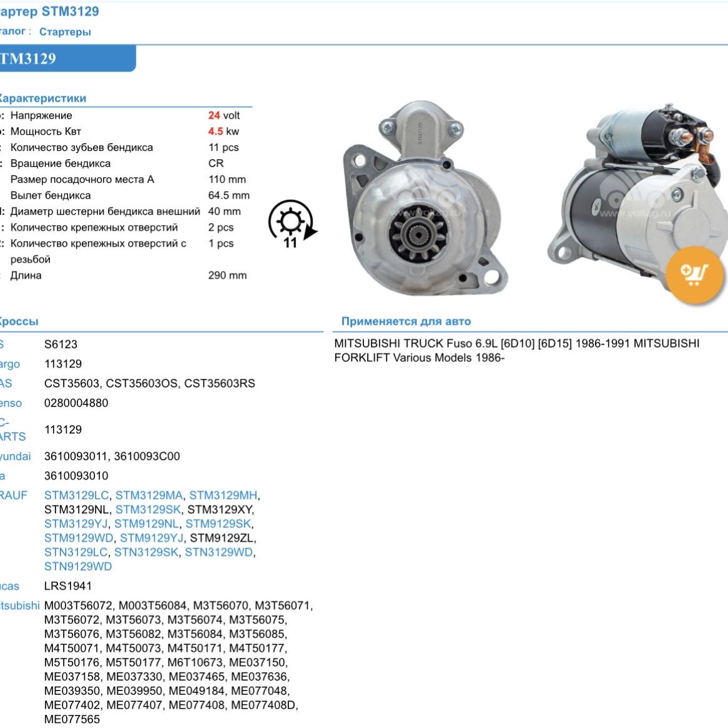Open the STM9129YJ cross-reference link
Image resolution: width=728 pixels, height=728 pixels.
151,538
